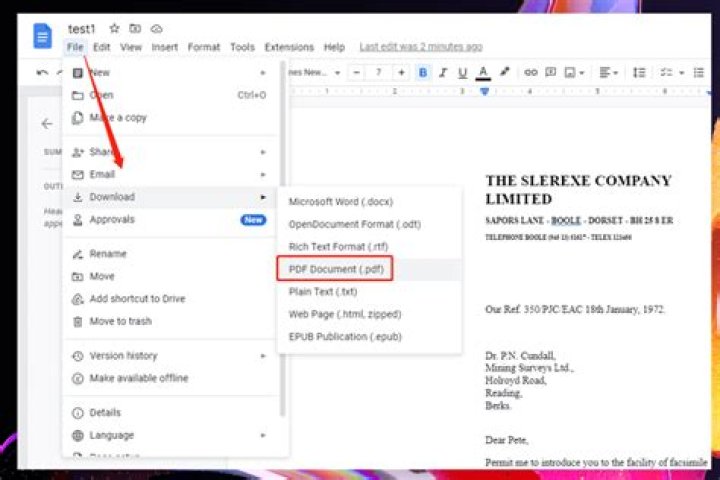Choose Move from File menu

point(170,276)
